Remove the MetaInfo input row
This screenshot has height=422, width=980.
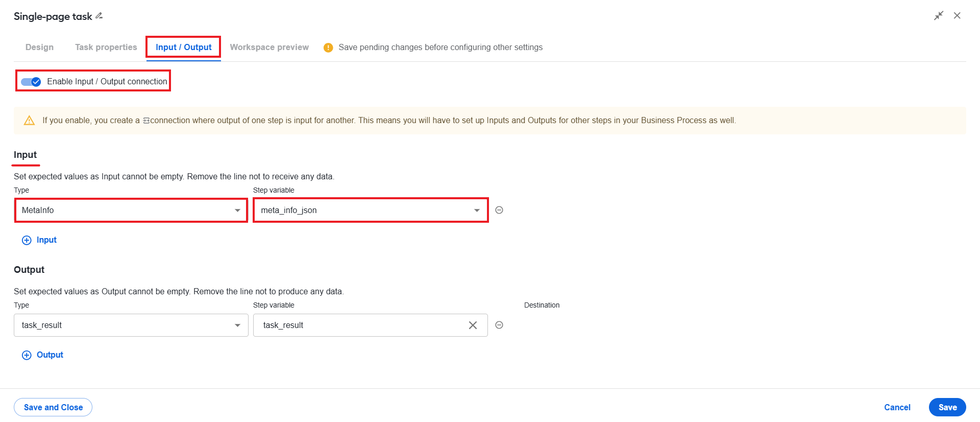coord(499,210)
